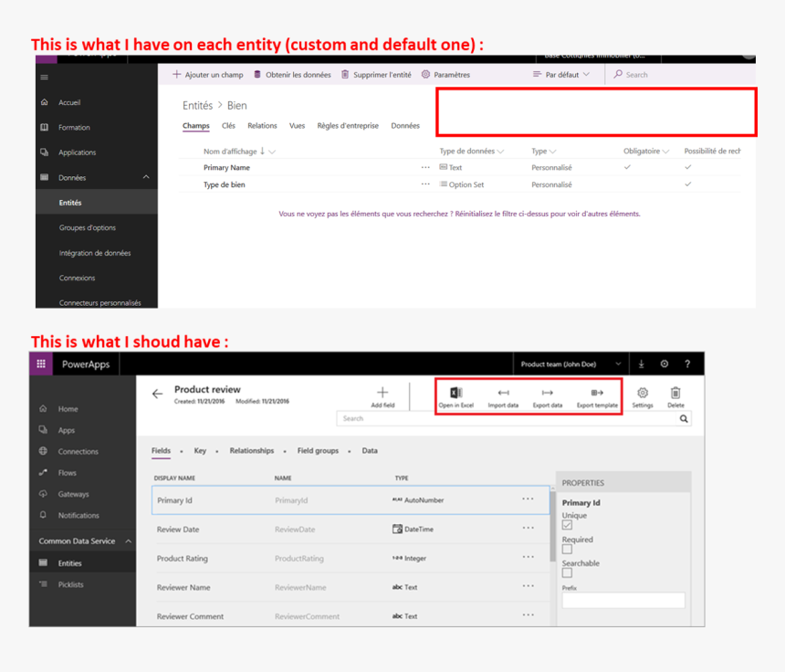Screen dimensions: 785x672
Task: Toggle the Searchable checkbox
Action: pyautogui.click(x=567, y=572)
